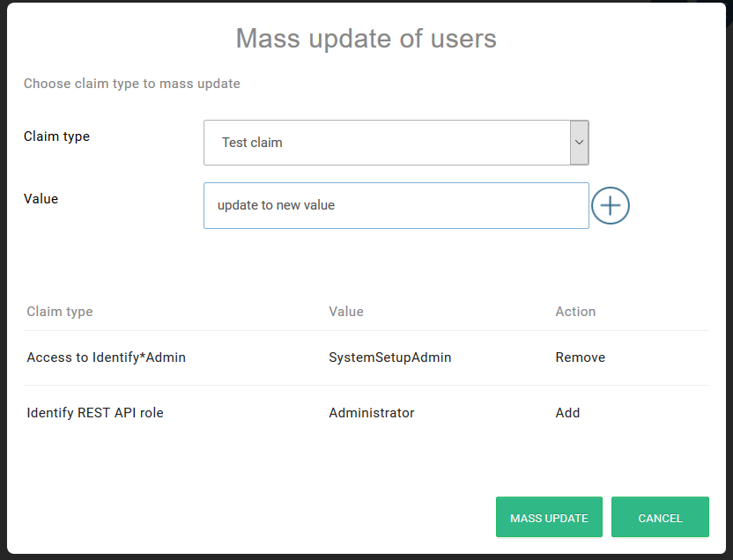Click the Value column header
Image resolution: width=733 pixels, height=560 pixels.
[345, 312]
